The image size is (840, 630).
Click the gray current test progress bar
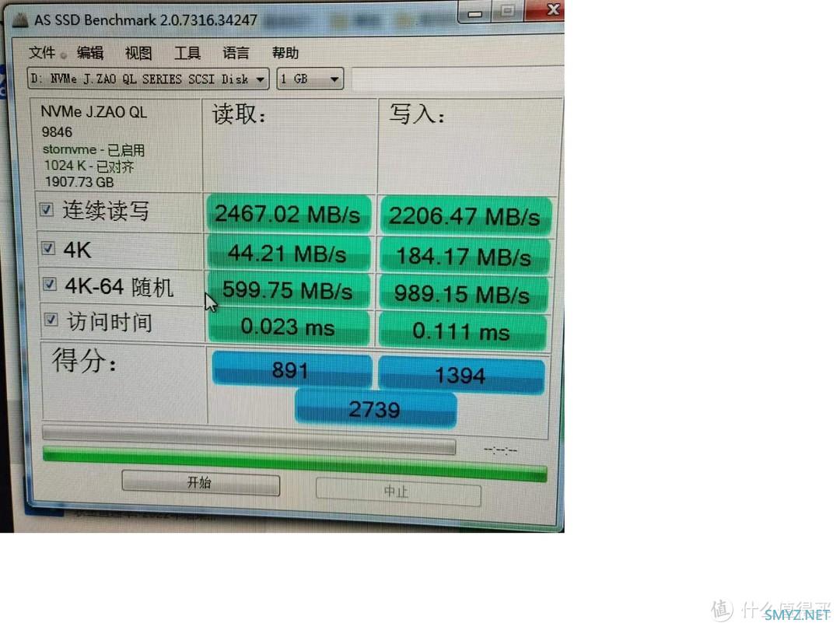[x=249, y=439]
